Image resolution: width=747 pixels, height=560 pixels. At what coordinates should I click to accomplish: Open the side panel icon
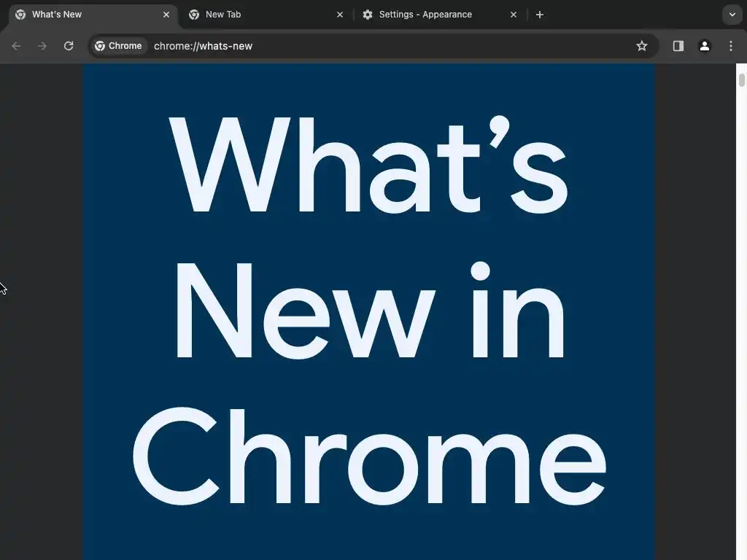pyautogui.click(x=678, y=46)
